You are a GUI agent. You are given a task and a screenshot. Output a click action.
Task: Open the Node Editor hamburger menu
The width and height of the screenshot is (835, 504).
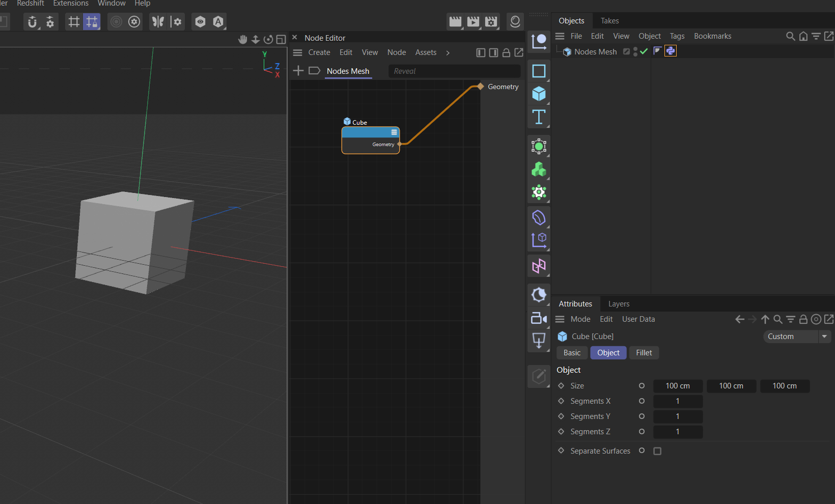point(298,52)
